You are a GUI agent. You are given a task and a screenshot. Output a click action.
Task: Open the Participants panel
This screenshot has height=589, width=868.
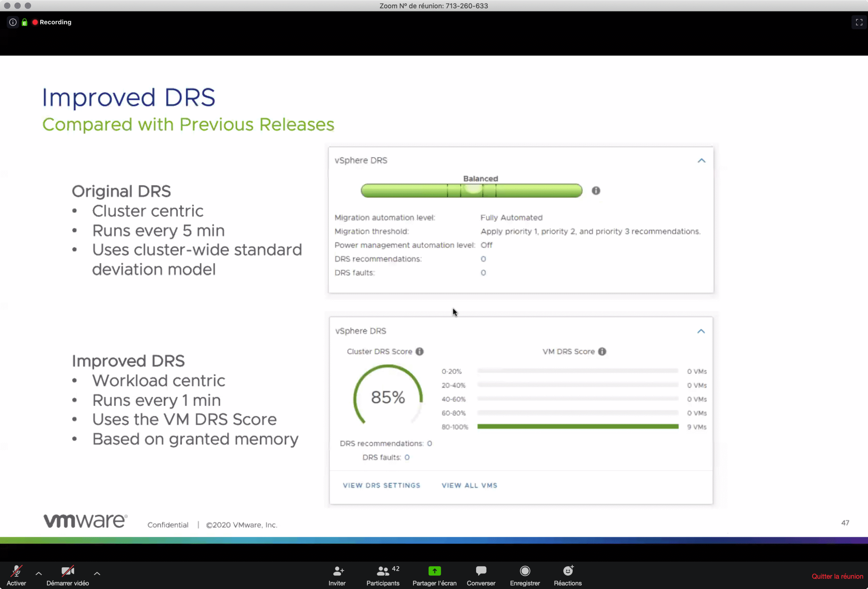point(383,575)
